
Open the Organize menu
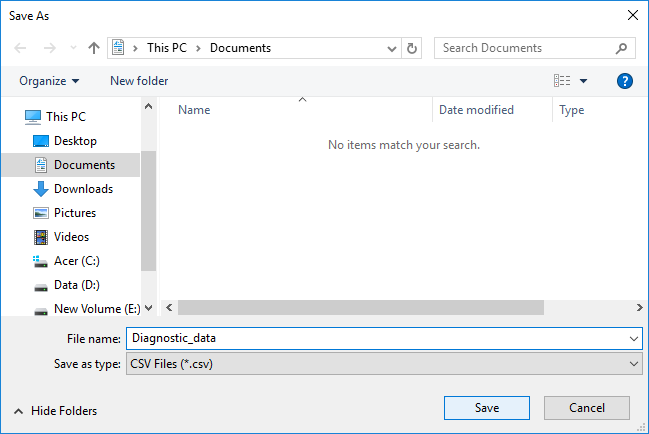[x=49, y=81]
